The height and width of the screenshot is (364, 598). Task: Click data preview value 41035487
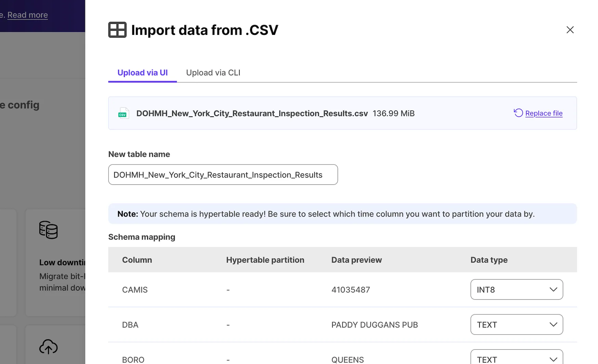click(351, 290)
